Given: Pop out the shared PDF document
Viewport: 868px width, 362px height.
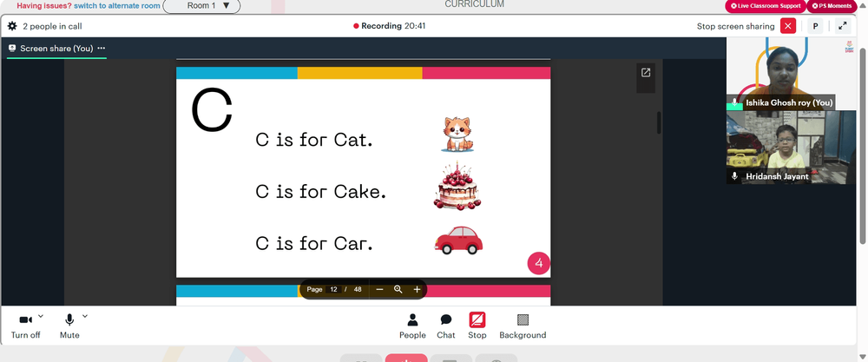Looking at the screenshot, I should tap(646, 73).
